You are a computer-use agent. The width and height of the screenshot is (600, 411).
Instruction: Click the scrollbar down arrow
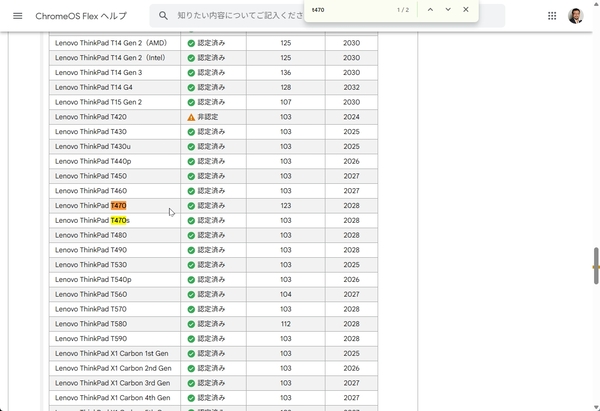[x=596, y=407]
